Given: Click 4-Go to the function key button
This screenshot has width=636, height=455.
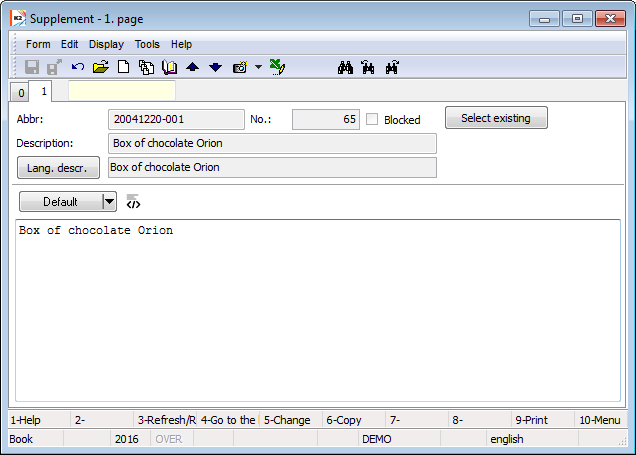Looking at the screenshot, I should click(x=228, y=420).
